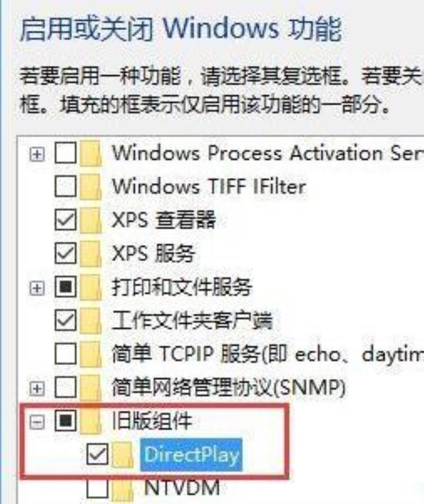
Task: Select the DirectPlay tree item label
Action: click(191, 455)
